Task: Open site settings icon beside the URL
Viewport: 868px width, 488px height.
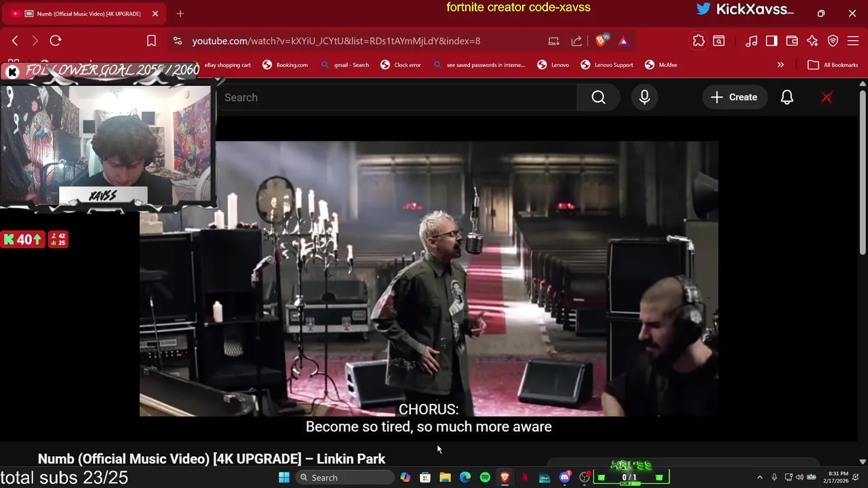Action: click(178, 41)
